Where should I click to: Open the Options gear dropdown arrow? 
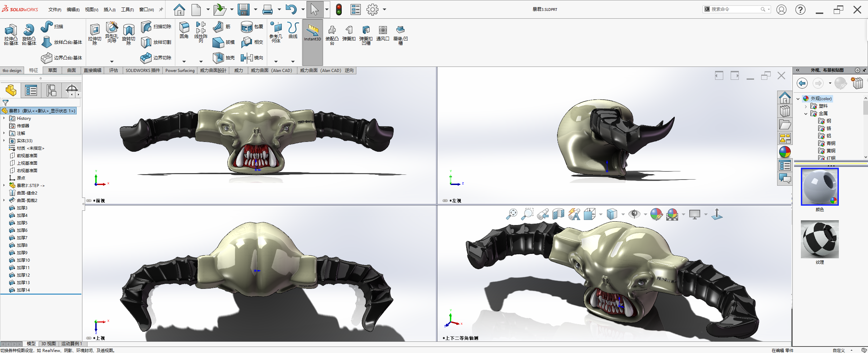(x=384, y=10)
